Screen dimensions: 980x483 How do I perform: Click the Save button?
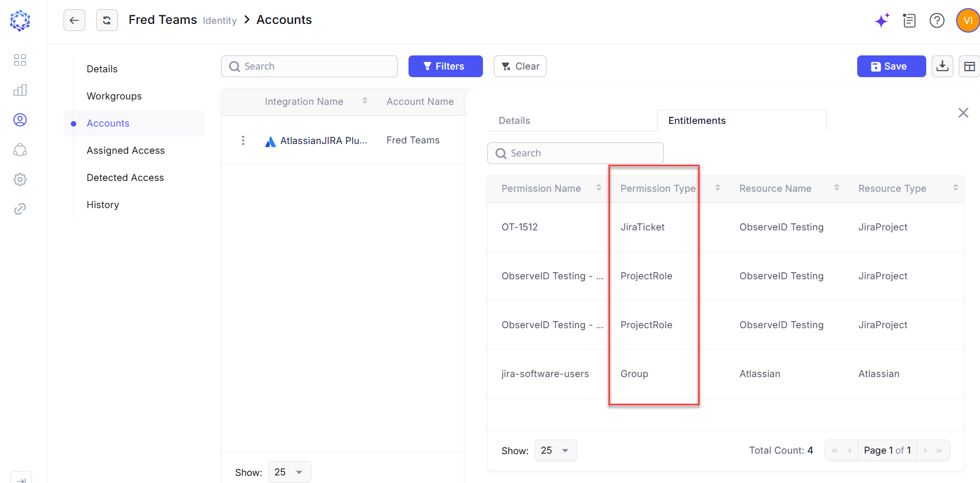tap(891, 66)
